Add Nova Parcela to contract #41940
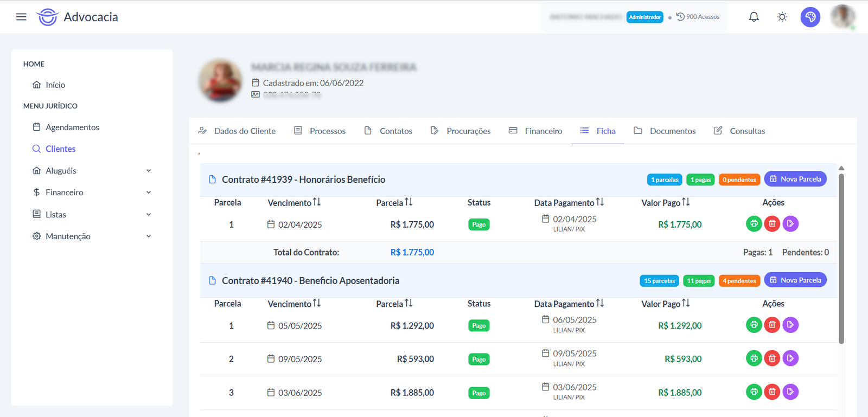 coord(795,280)
